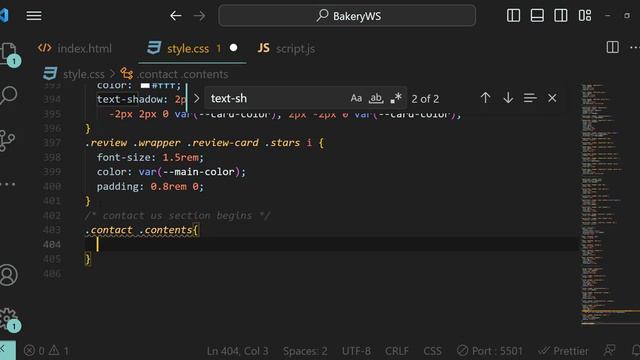Click the minimap on the right
640x360 pixels.
tap(610, 204)
